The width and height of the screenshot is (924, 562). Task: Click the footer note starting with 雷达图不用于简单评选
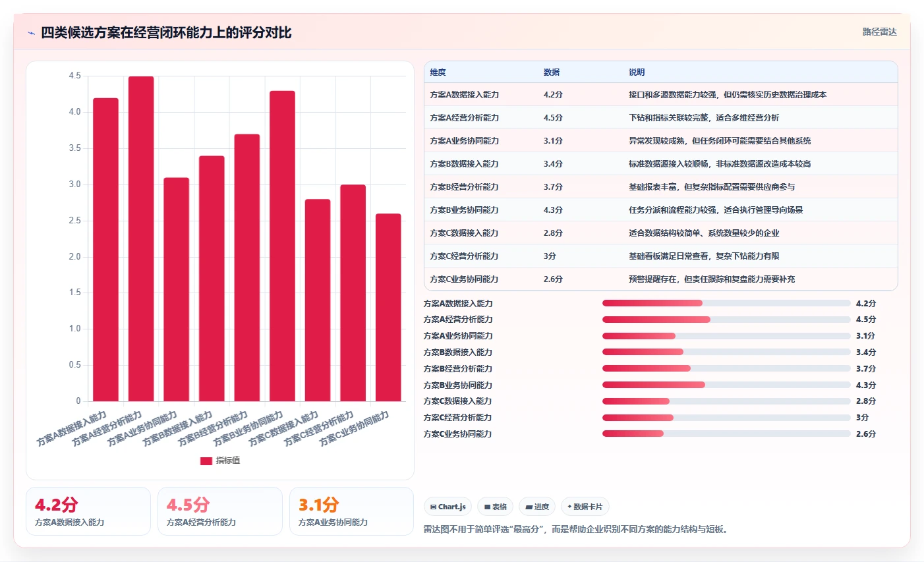tap(575, 529)
